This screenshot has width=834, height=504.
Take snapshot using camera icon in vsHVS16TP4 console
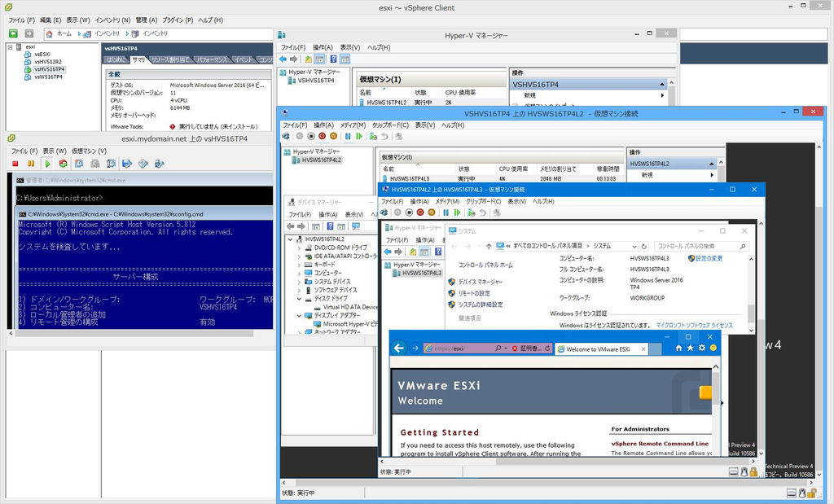click(x=79, y=164)
